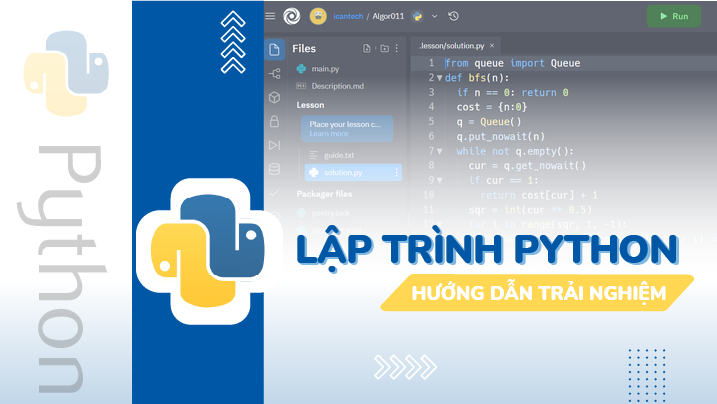Open the Files sidebar panel
Screen dimensions: 717x404
[274, 49]
